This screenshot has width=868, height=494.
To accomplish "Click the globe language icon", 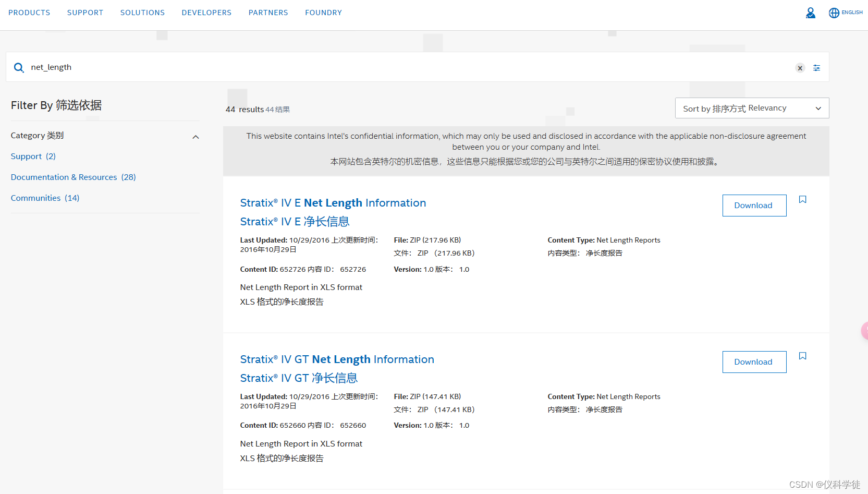I will tap(834, 13).
